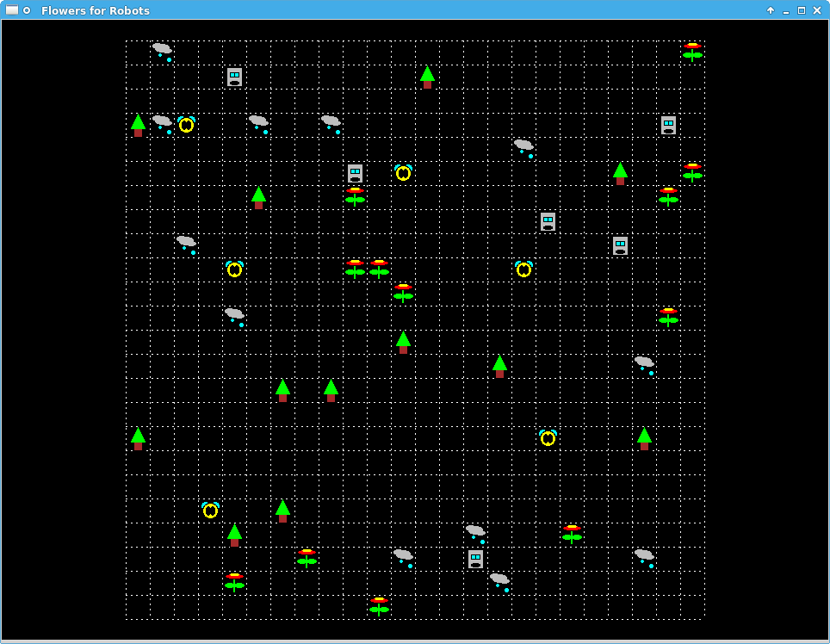This screenshot has width=830, height=644.
Task: Click the alarm clock immediately right of a rain cloud
Action: point(186,125)
